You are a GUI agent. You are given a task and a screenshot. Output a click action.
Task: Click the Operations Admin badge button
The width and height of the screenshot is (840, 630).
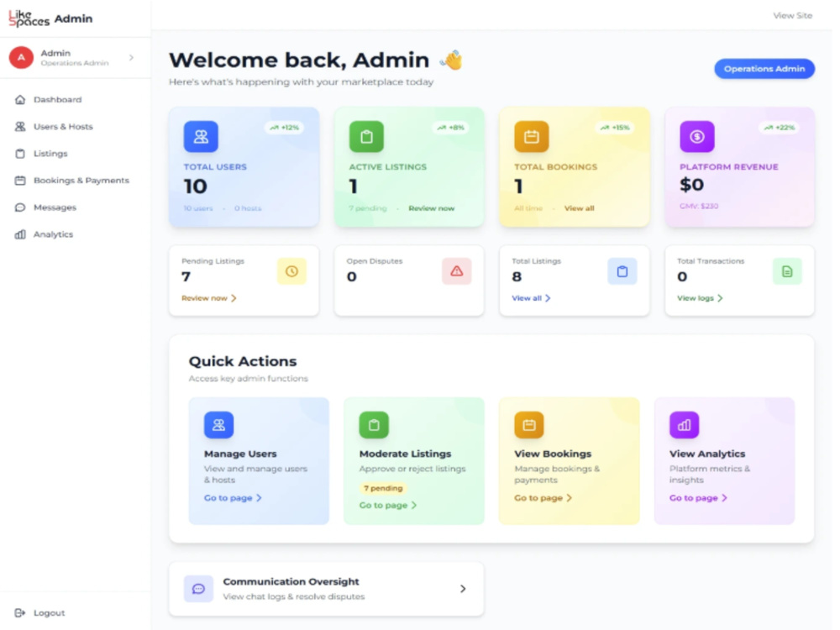coord(764,69)
